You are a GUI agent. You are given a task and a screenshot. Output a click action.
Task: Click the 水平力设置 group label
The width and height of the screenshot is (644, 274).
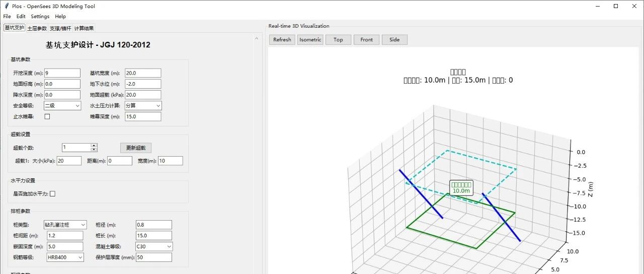23,180
